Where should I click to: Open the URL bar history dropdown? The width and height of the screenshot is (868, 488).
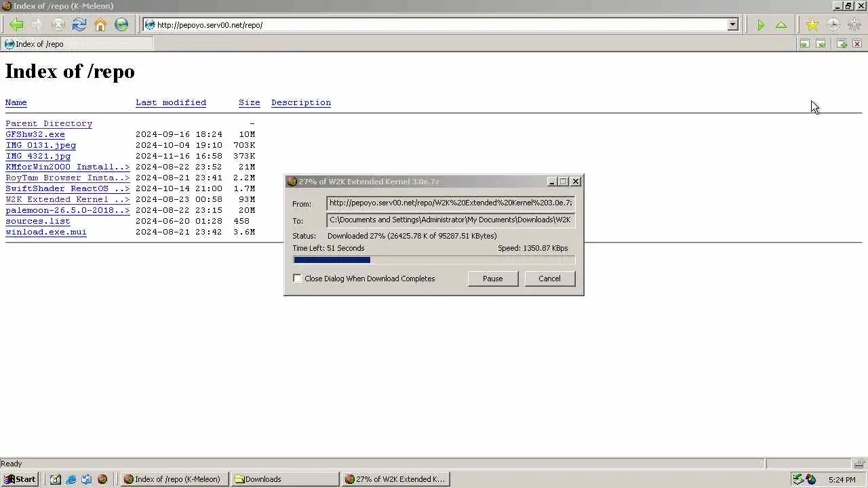pyautogui.click(x=732, y=25)
